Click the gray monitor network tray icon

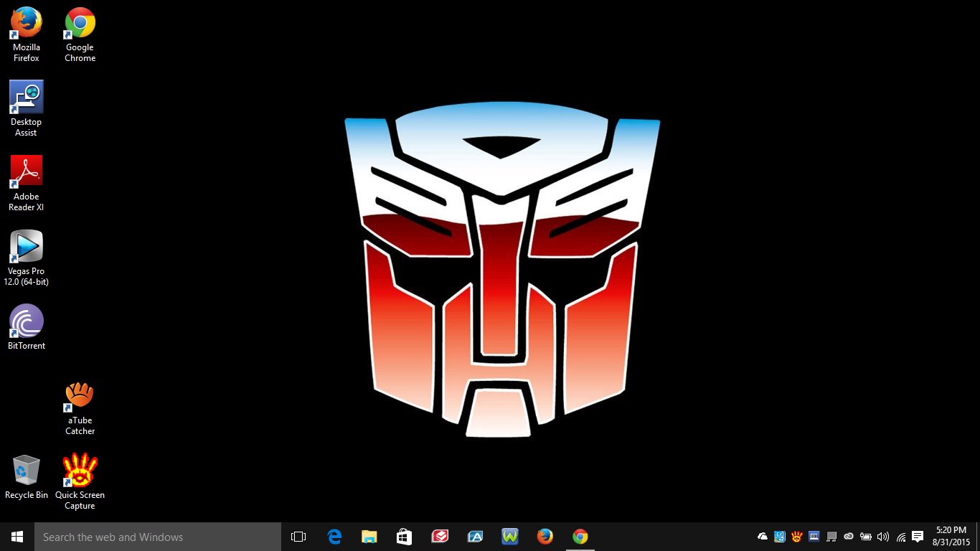pos(831,537)
